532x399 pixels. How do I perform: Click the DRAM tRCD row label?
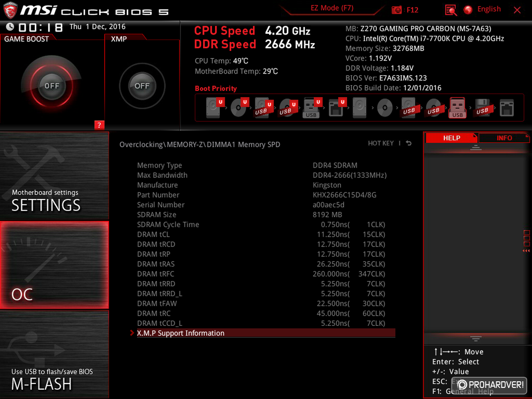(x=156, y=244)
